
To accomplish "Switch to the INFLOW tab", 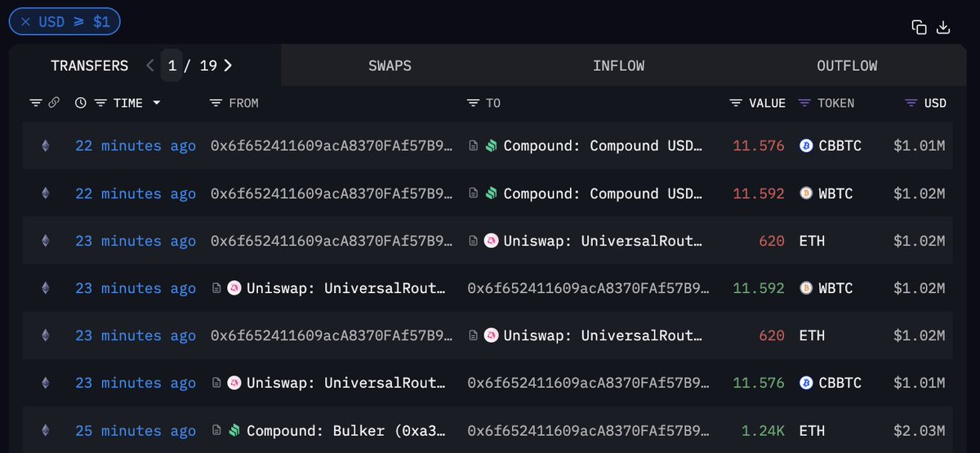I will click(x=618, y=65).
